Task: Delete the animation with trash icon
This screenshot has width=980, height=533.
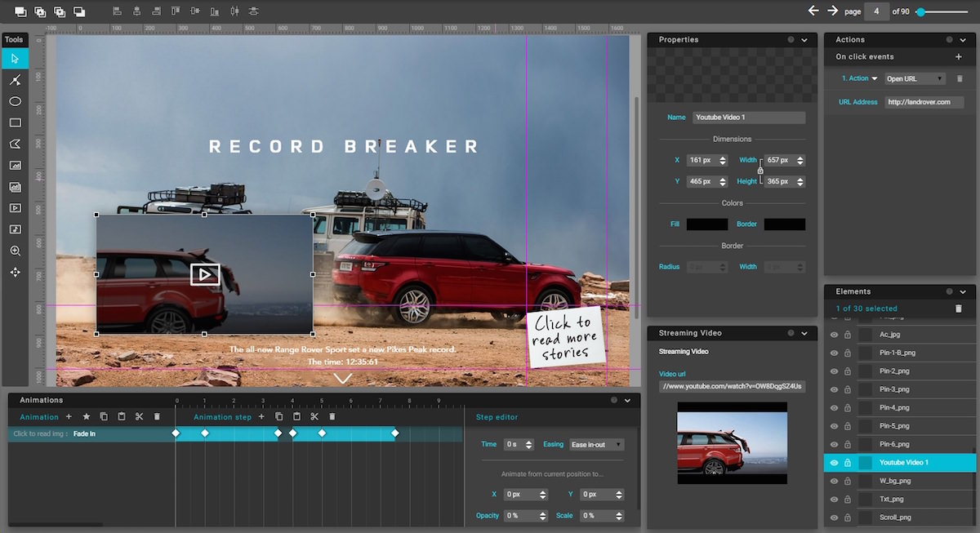Action: [158, 416]
